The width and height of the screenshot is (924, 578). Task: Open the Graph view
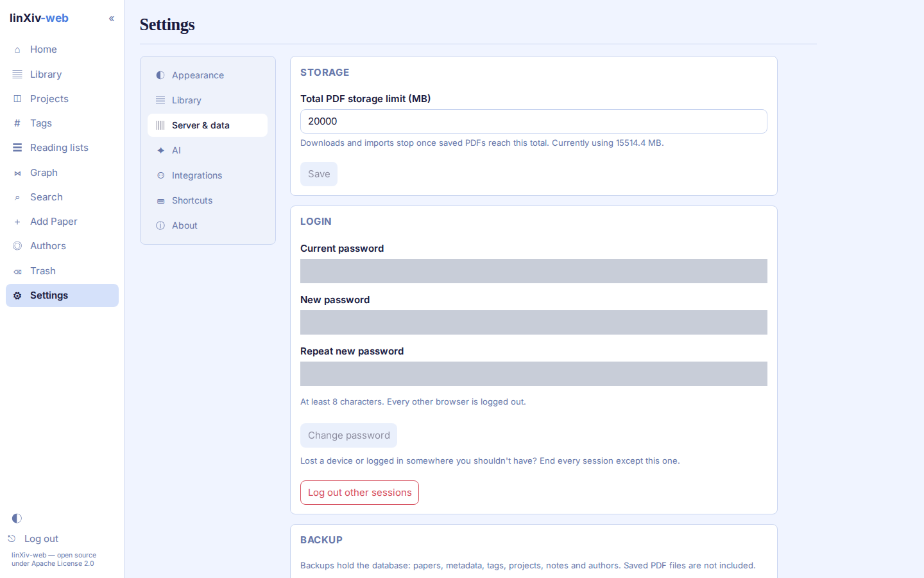pos(62,173)
